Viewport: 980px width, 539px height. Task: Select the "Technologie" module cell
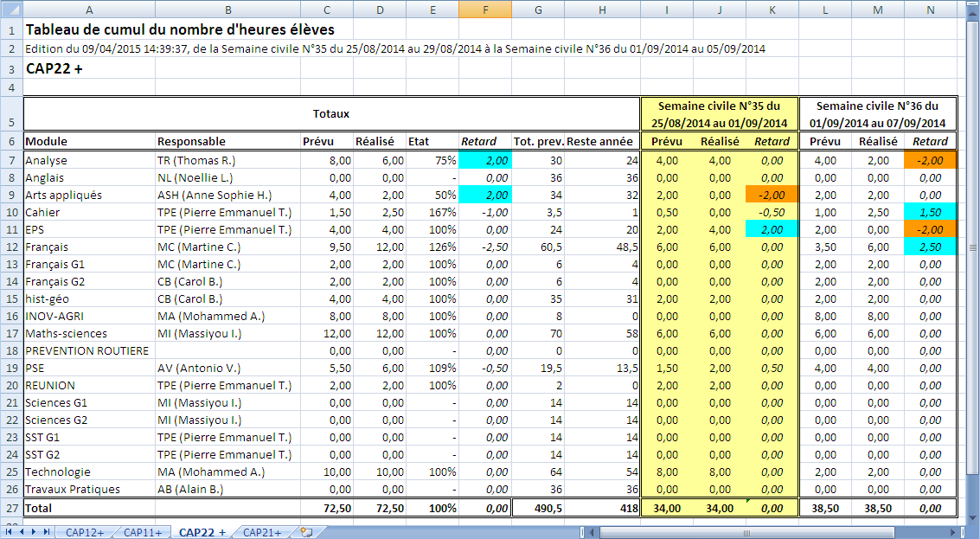coord(89,472)
